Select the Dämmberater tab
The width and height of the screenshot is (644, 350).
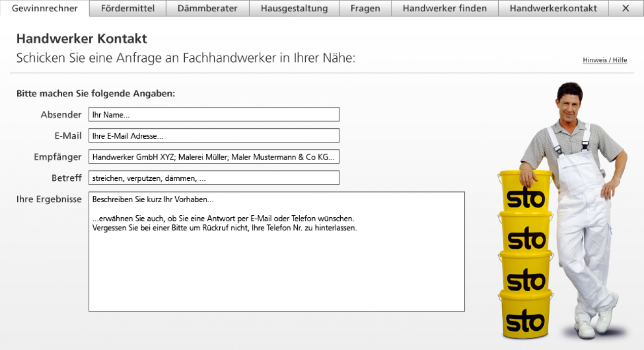207,8
